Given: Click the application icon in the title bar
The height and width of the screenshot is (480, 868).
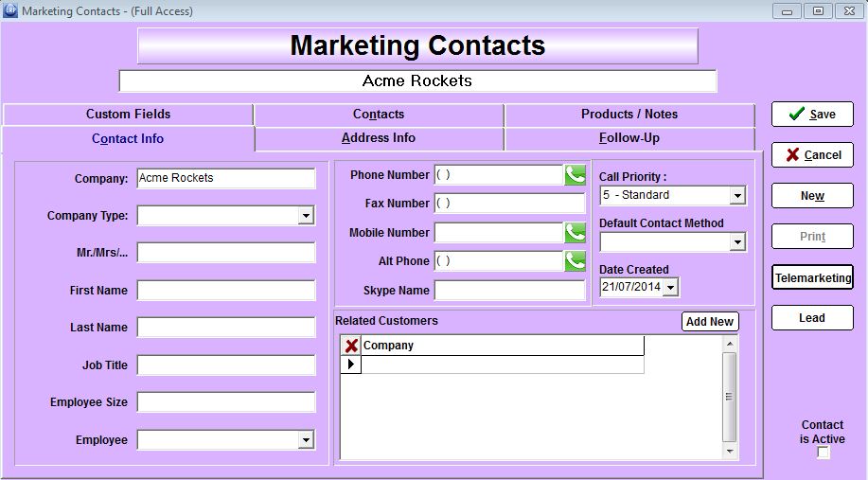Looking at the screenshot, I should tap(9, 10).
